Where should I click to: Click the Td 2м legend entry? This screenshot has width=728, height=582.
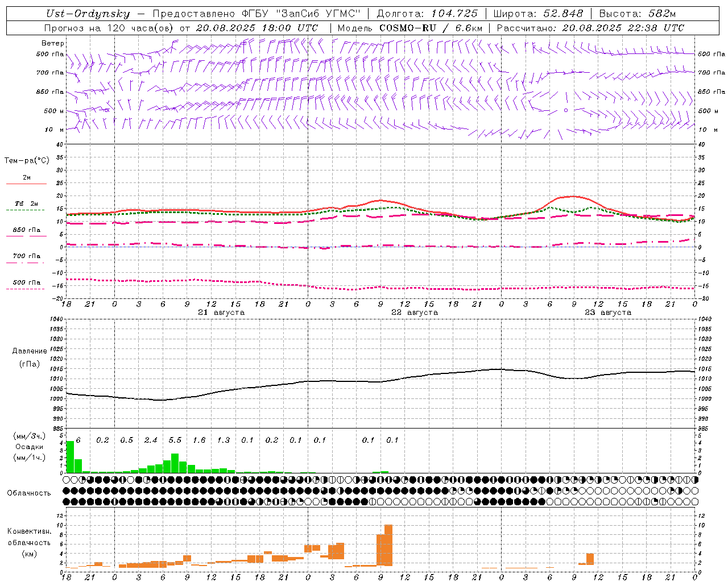26,203
